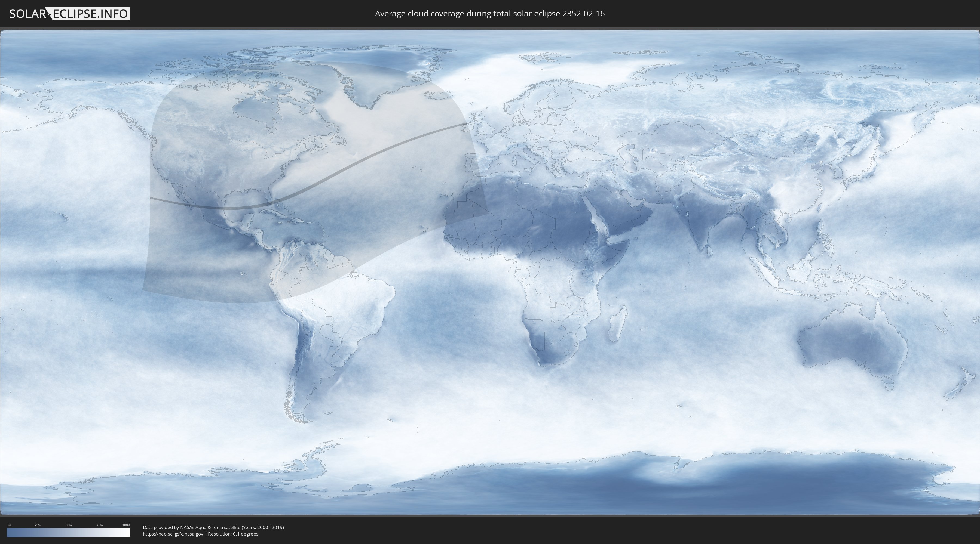The height and width of the screenshot is (544, 980).
Task: Click the neo.sci.gsfc.nasa.gov URL text
Action: click(173, 534)
